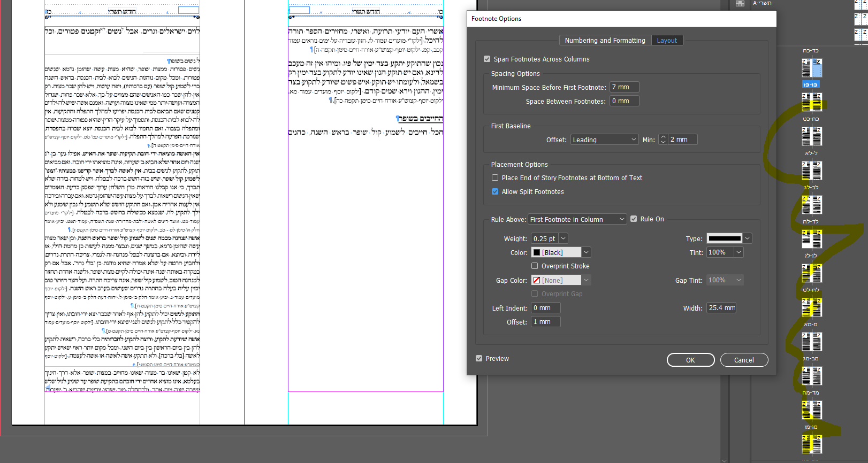868x463 pixels.
Task: Select the spread thumbnail above label לח-לט
Action: 811,274
